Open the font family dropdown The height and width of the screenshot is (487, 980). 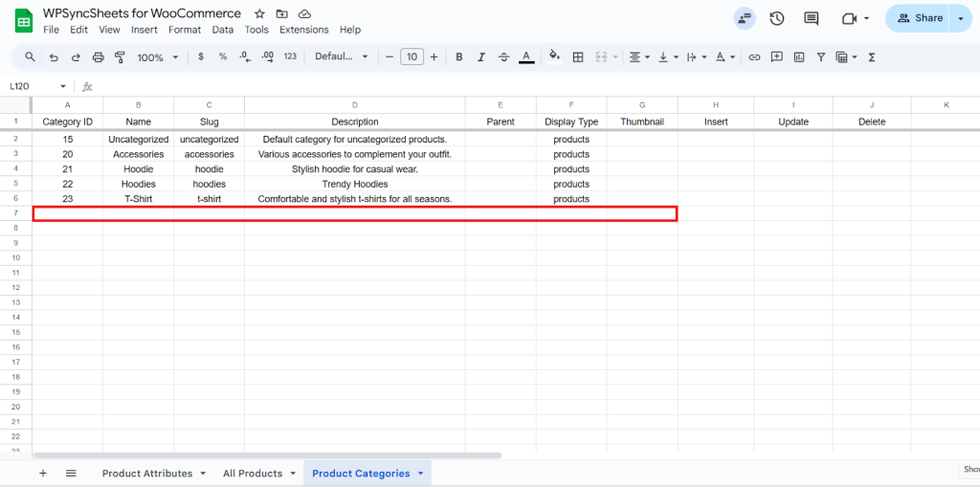coord(342,56)
